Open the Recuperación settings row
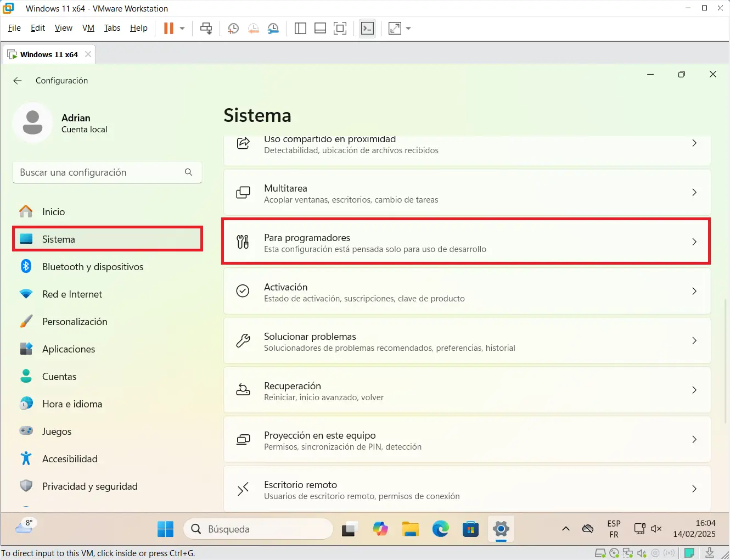 click(467, 390)
